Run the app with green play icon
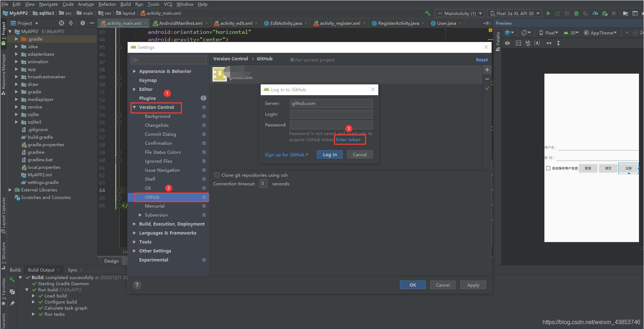 (x=548, y=13)
